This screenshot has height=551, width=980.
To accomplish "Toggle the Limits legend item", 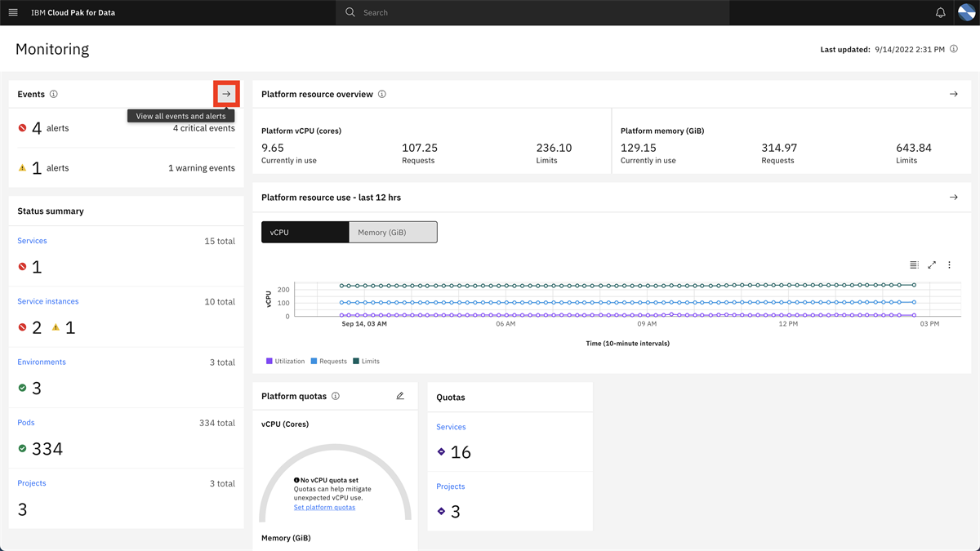I will (x=366, y=360).
